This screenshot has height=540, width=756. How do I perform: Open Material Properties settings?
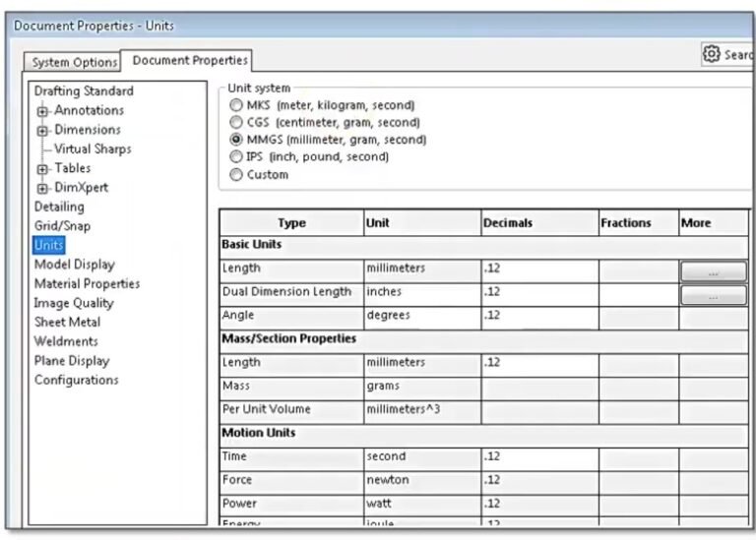87,283
